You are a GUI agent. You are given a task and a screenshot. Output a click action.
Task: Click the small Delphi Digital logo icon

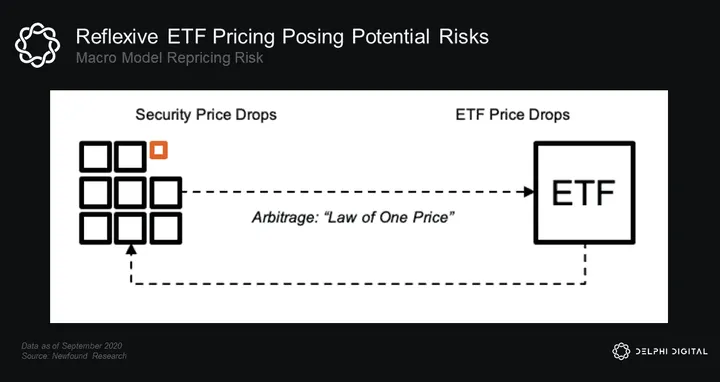621,351
